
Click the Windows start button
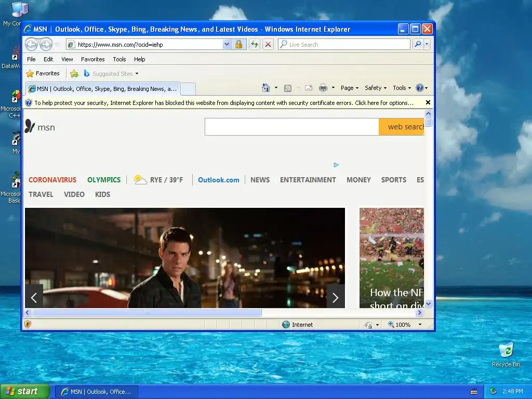24,392
